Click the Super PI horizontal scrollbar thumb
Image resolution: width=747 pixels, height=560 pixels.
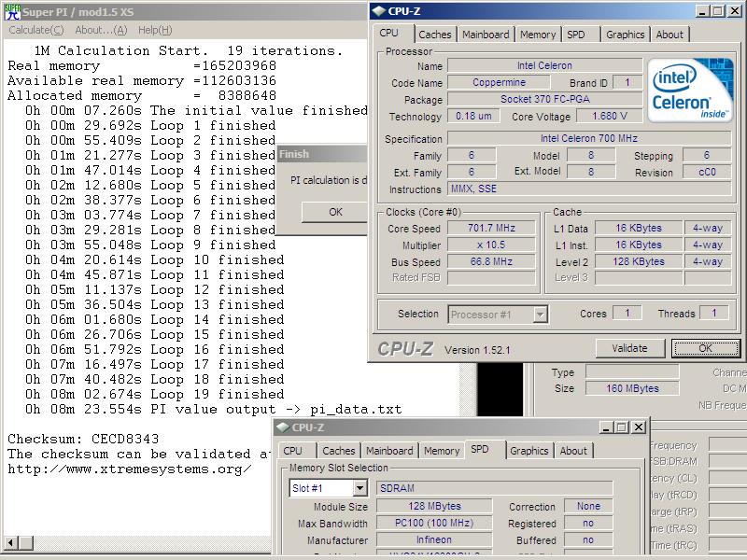(26, 542)
